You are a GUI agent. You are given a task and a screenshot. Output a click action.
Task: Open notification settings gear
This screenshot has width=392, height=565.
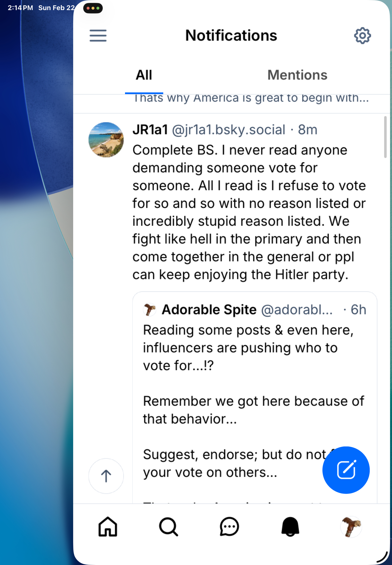(362, 36)
